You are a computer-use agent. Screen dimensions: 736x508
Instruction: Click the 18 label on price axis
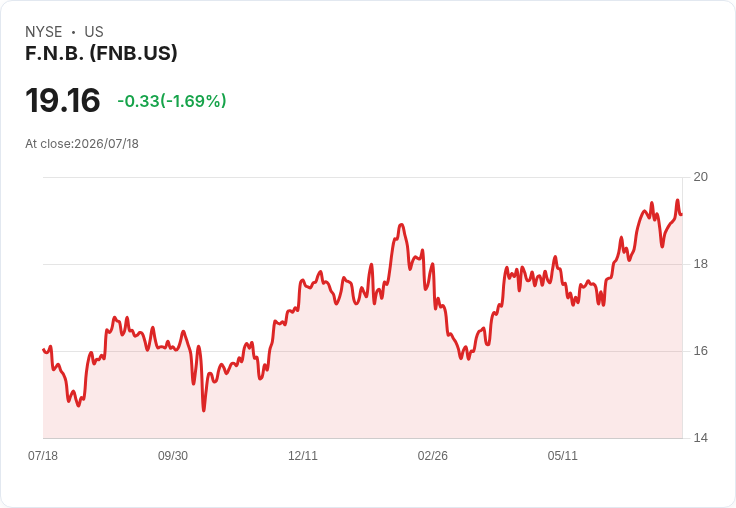(x=700, y=264)
